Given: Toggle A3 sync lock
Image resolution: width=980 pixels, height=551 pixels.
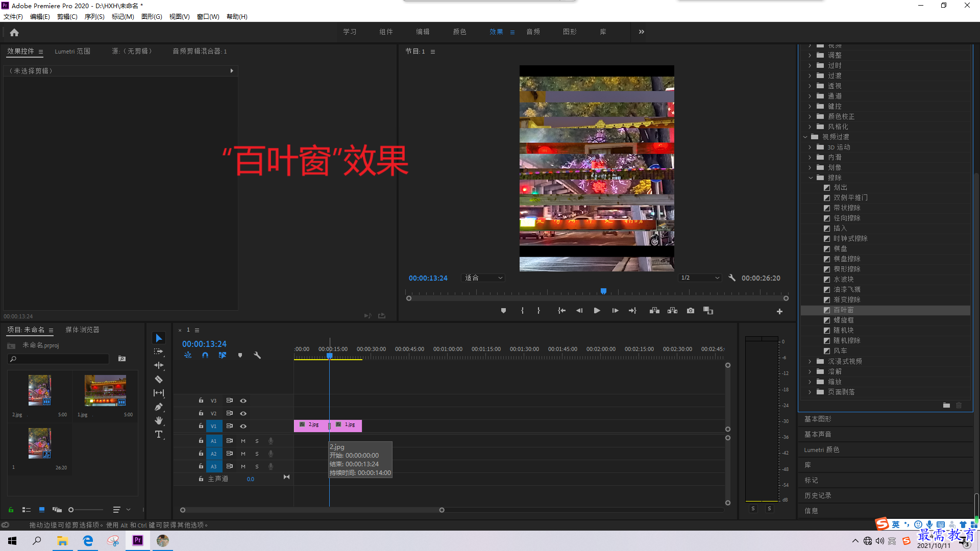Looking at the screenshot, I should point(230,466).
